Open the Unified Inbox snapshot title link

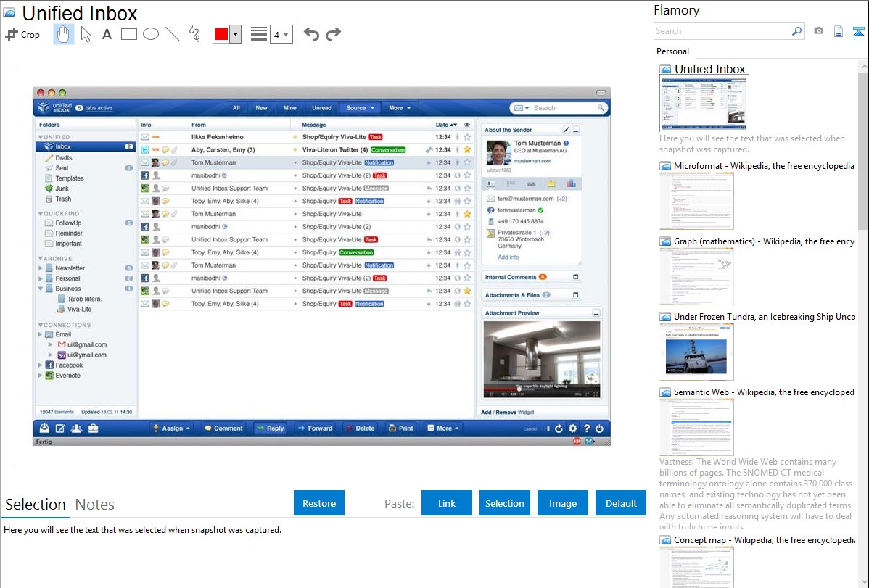click(710, 70)
